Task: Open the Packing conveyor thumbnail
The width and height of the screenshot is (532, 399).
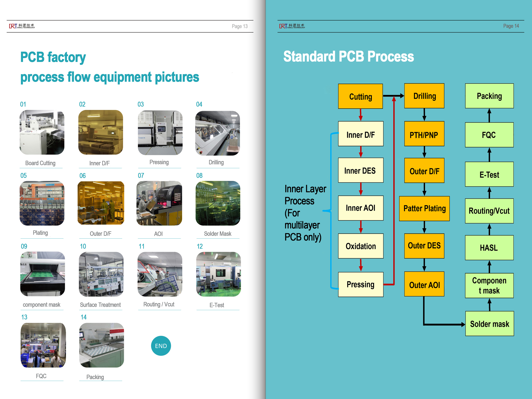Action: 102,345
